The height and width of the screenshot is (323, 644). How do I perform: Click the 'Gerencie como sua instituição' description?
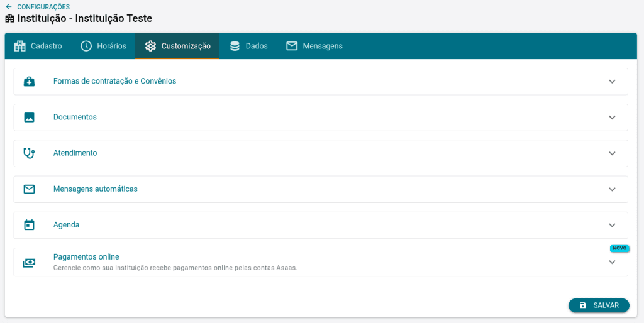(x=175, y=268)
